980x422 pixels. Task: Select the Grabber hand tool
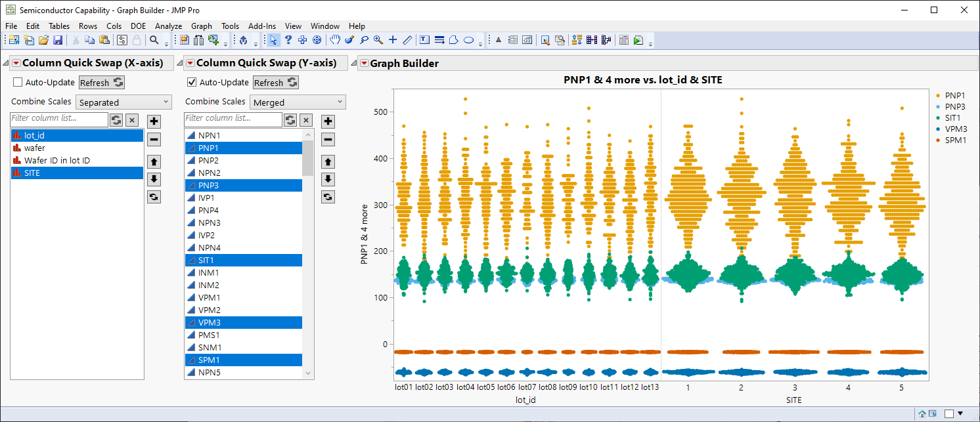click(335, 40)
